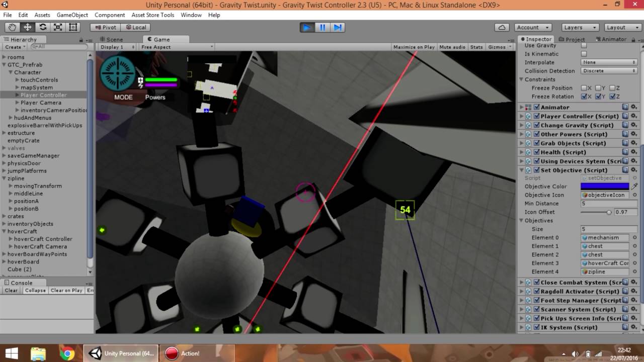The width and height of the screenshot is (644, 362).
Task: Open Set Objective script help icon
Action: click(625, 170)
